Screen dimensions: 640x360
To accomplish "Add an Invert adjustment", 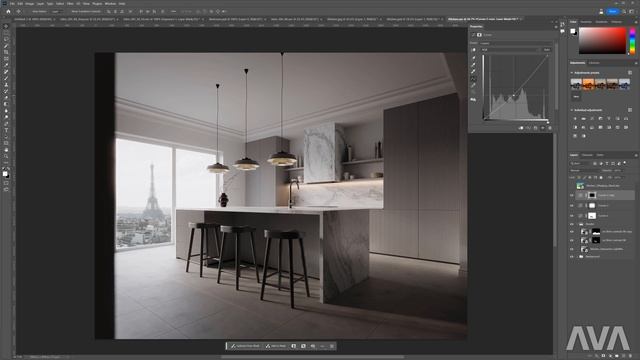I will tap(609, 127).
